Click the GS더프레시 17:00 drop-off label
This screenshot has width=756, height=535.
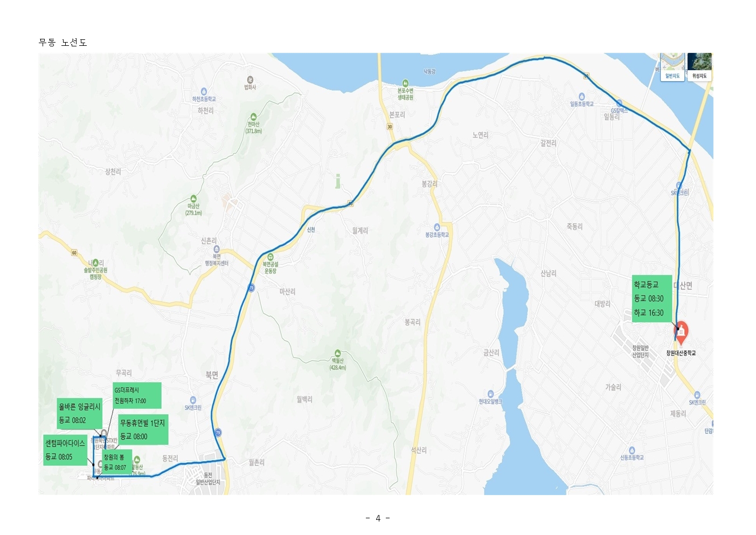pyautogui.click(x=137, y=395)
